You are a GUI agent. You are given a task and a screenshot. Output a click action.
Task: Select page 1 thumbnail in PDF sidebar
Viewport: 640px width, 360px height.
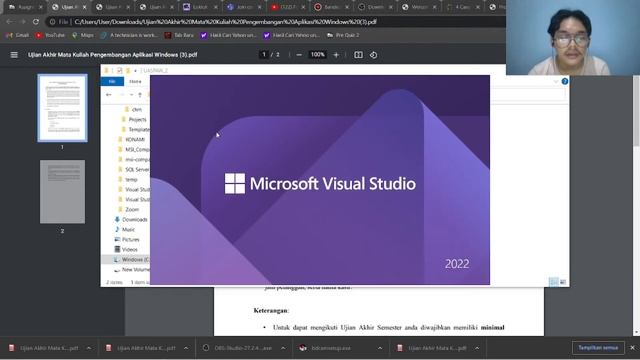point(62,108)
